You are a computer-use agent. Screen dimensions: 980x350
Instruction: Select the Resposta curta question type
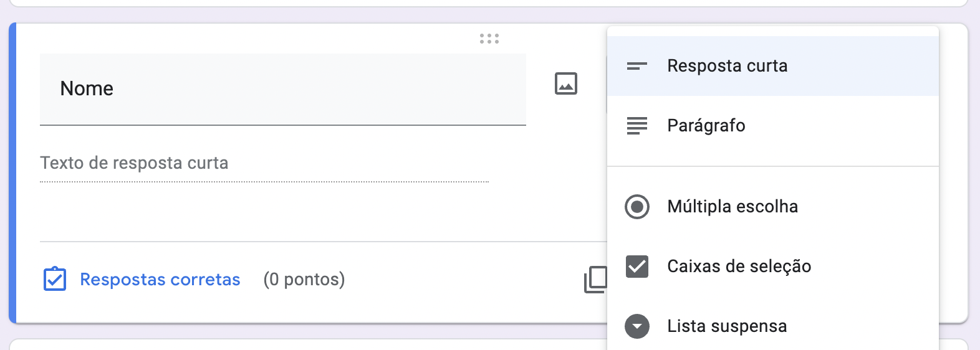727,66
